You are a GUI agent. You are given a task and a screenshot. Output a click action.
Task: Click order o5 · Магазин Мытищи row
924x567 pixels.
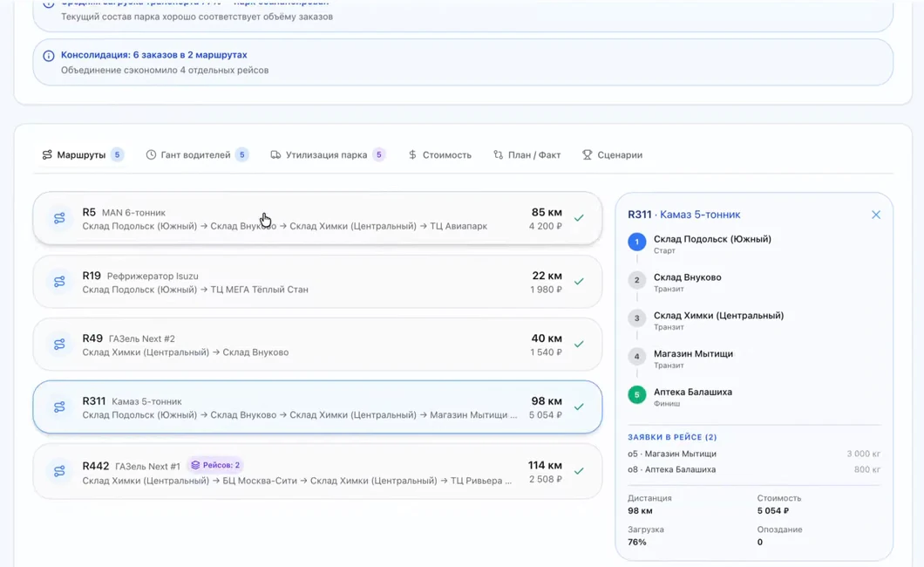(754, 454)
